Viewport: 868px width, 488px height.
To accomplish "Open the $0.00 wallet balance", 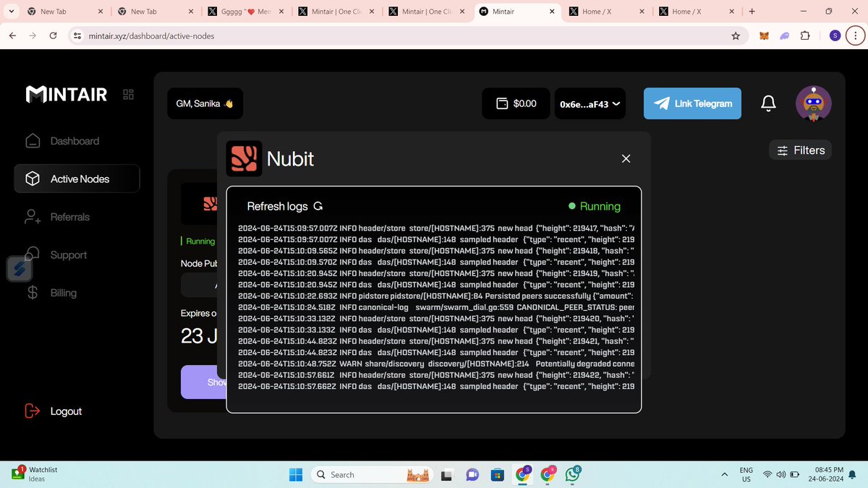I will (x=516, y=103).
